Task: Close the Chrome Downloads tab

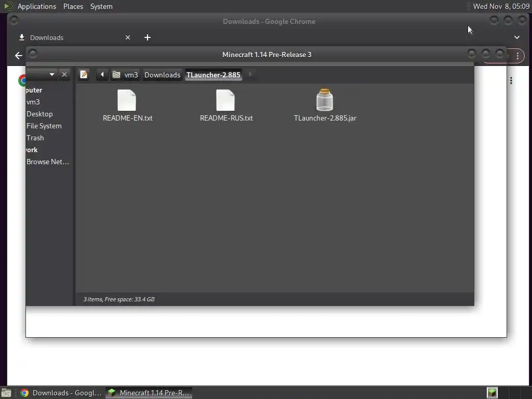Action: coord(128,37)
